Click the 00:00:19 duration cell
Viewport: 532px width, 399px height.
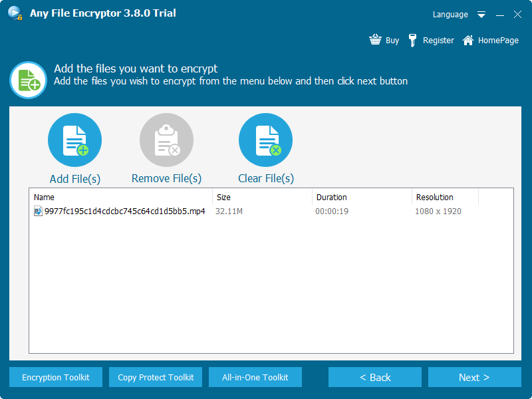[332, 211]
